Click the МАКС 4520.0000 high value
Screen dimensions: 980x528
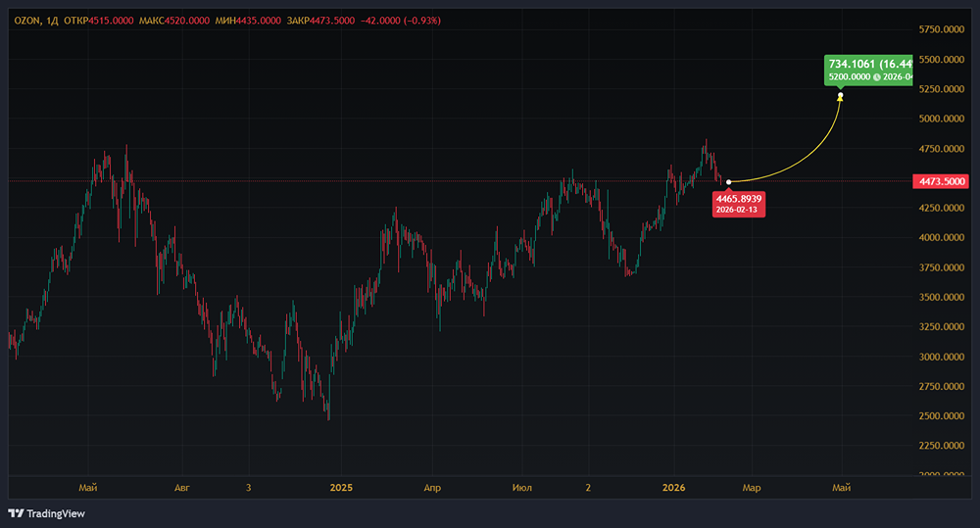[174, 21]
